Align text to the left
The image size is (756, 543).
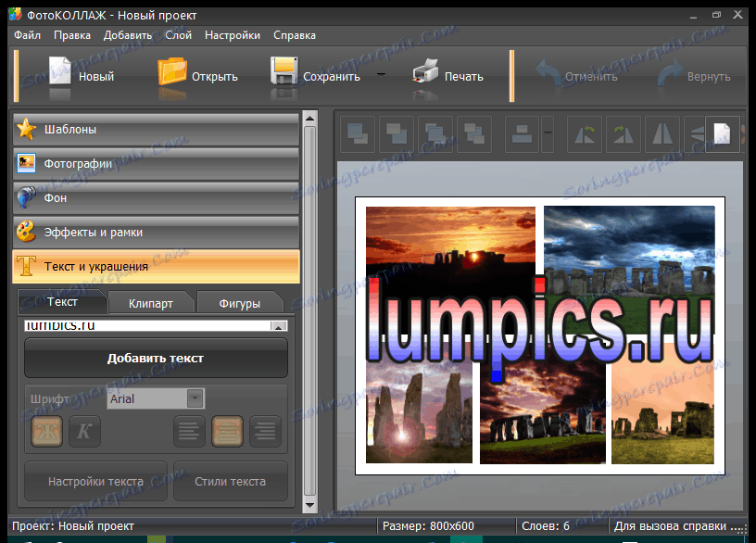pos(189,431)
